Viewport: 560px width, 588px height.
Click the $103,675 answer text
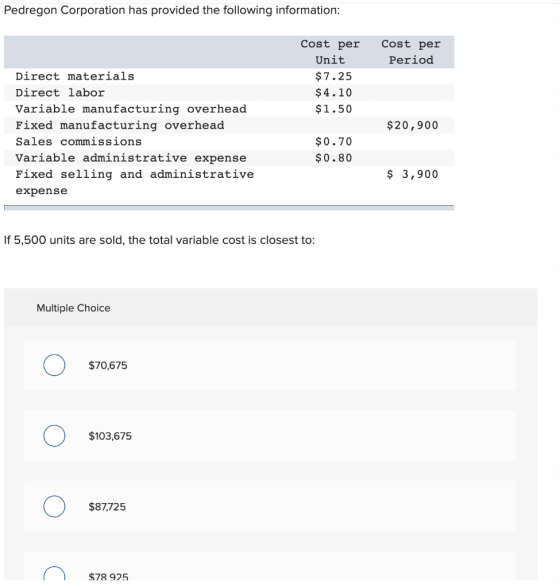(110, 436)
